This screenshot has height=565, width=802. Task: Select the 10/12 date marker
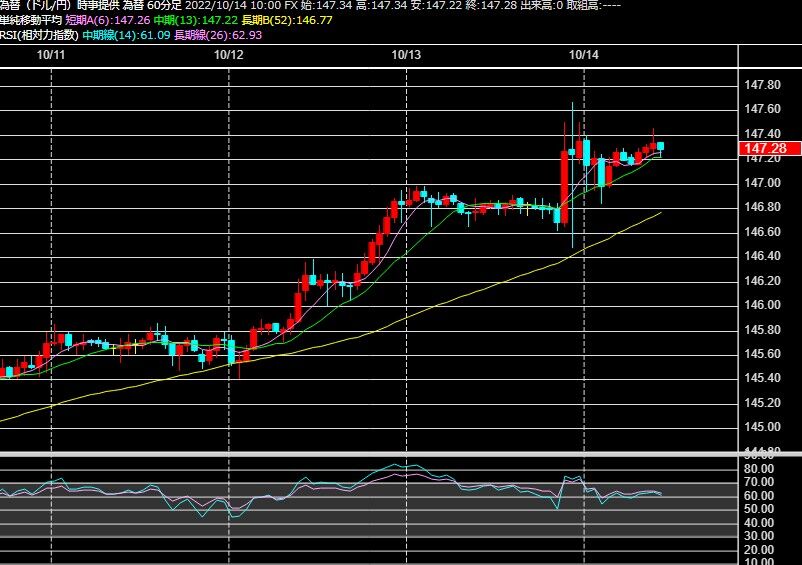(228, 55)
